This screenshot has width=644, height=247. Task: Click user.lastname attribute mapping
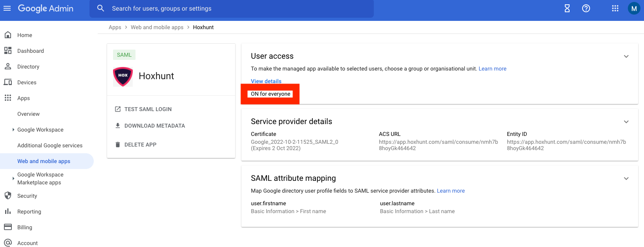397,203
